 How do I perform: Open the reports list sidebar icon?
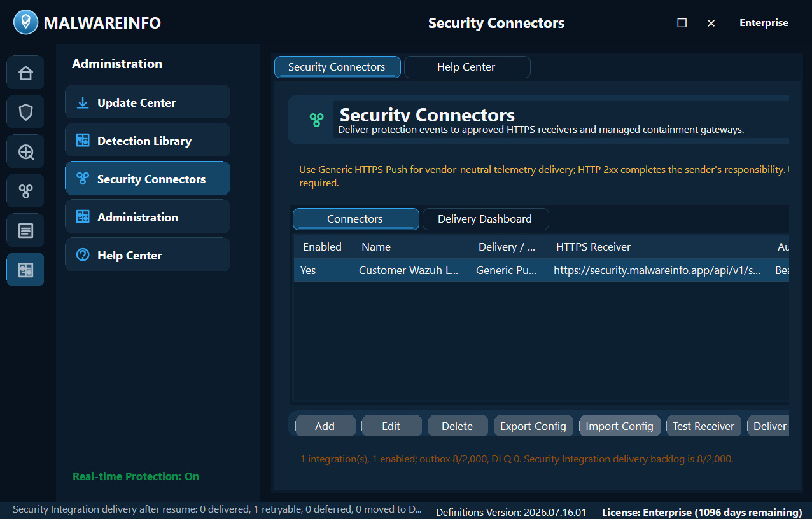tap(25, 231)
